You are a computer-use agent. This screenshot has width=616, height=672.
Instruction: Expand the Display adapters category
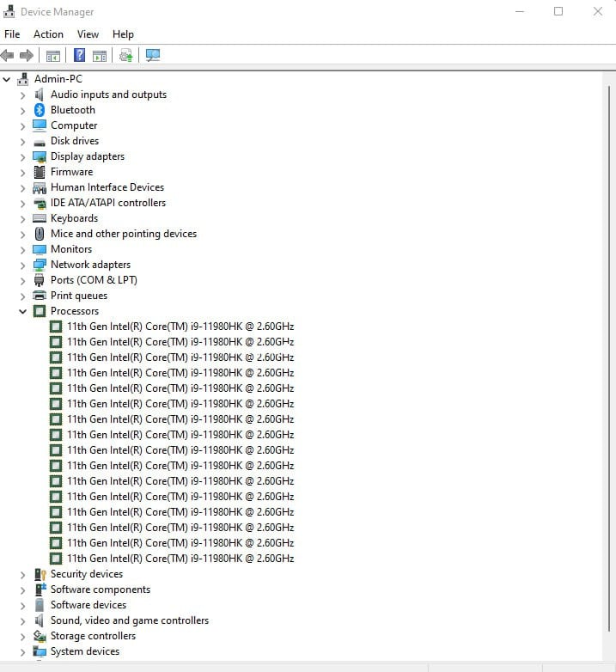(x=23, y=156)
